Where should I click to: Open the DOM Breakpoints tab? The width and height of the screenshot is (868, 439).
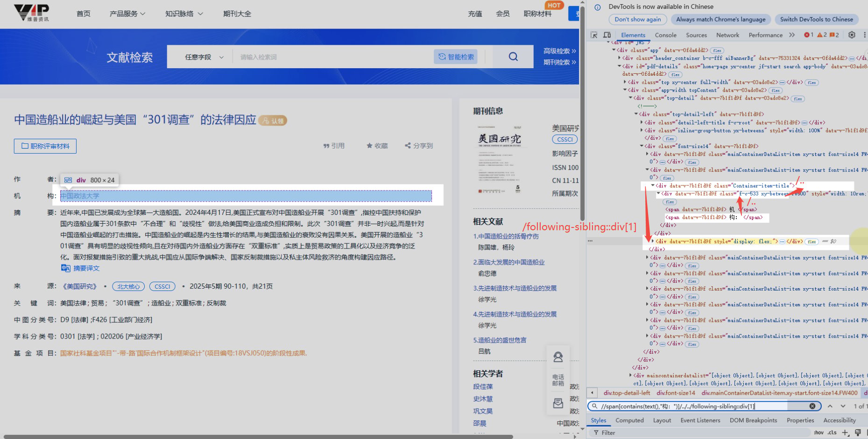[753, 420]
